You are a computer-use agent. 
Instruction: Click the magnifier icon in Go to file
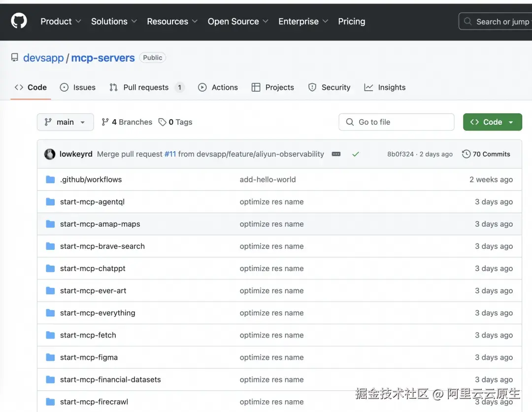pyautogui.click(x=350, y=122)
